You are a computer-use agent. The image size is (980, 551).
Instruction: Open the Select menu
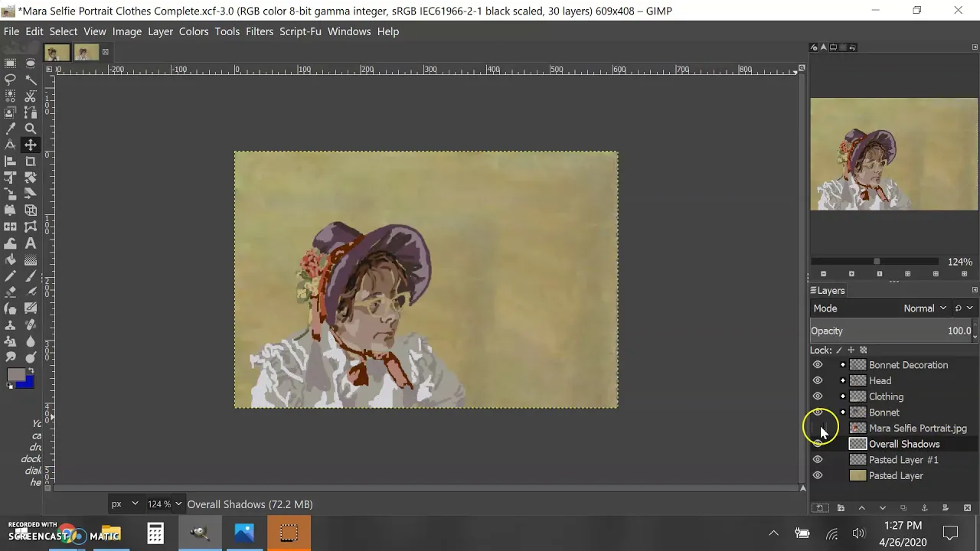click(64, 31)
